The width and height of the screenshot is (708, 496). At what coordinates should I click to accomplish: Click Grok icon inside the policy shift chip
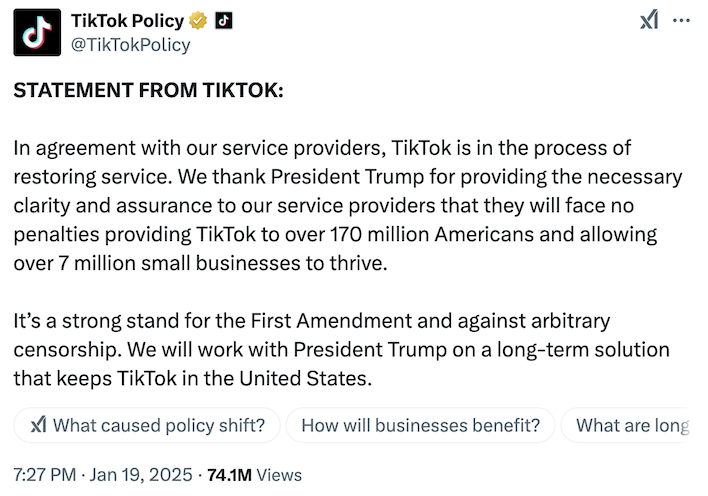[x=38, y=425]
